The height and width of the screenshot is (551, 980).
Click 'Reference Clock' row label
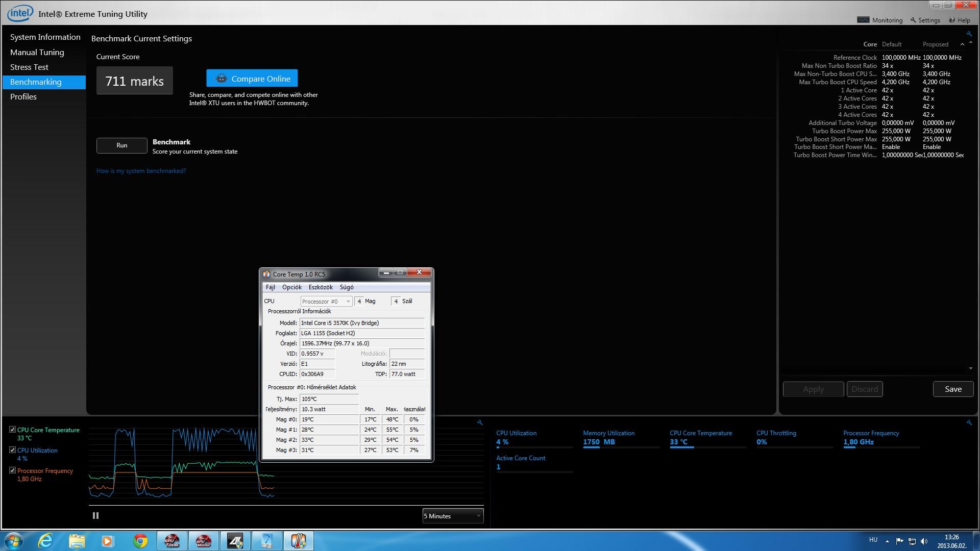[855, 58]
